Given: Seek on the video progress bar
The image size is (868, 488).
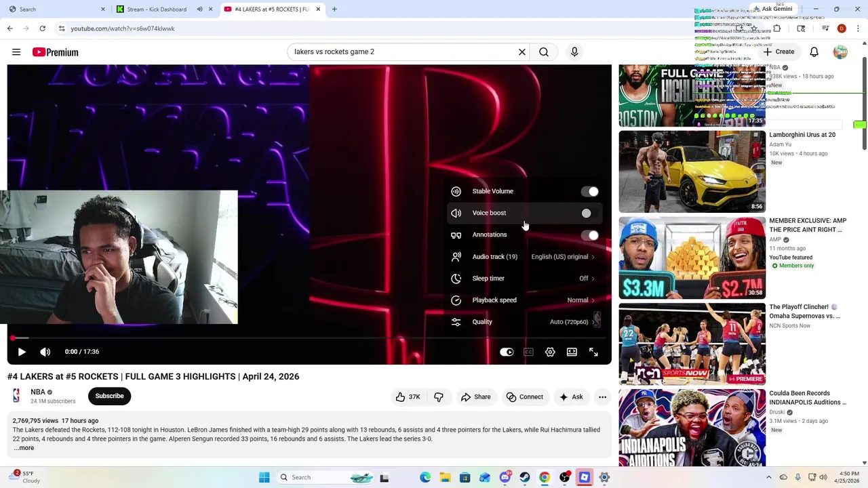Looking at the screenshot, I should pos(309,338).
